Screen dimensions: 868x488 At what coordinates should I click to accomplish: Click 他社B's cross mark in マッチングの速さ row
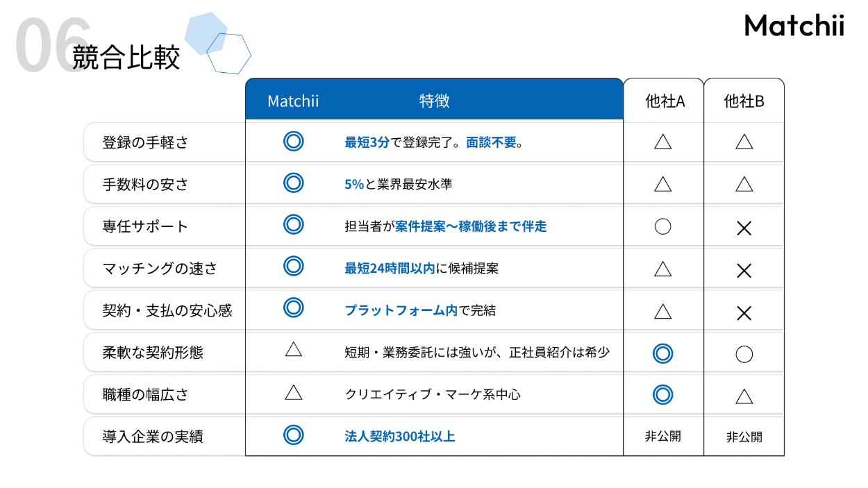(744, 271)
